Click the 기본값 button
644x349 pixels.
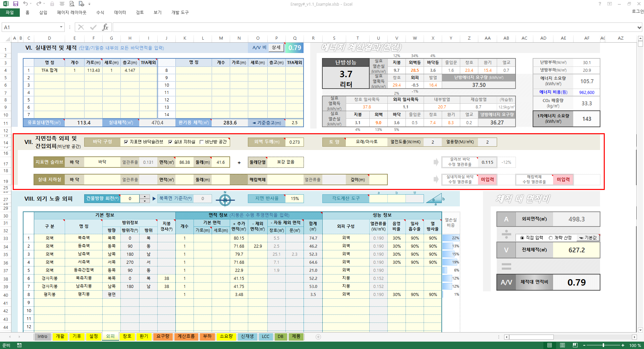[x=588, y=238]
